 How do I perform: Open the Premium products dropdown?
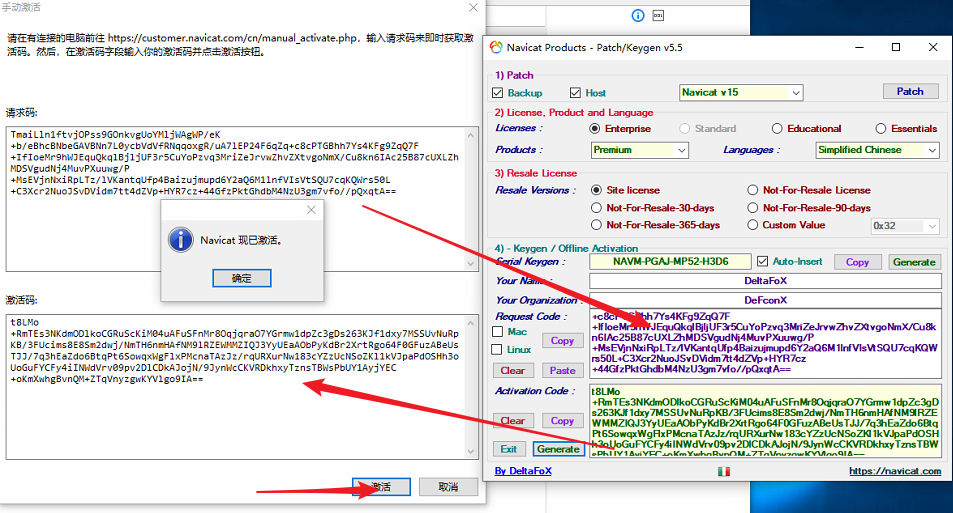[x=639, y=150]
